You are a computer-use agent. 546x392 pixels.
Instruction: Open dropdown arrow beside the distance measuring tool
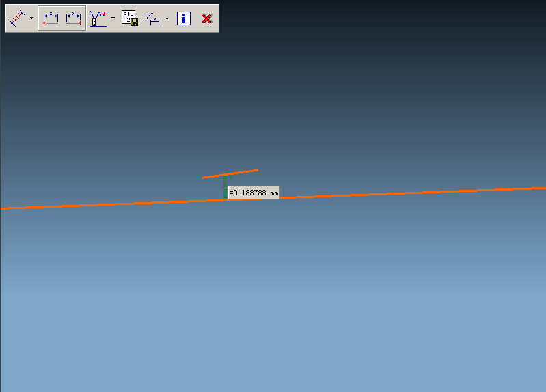pos(31,18)
